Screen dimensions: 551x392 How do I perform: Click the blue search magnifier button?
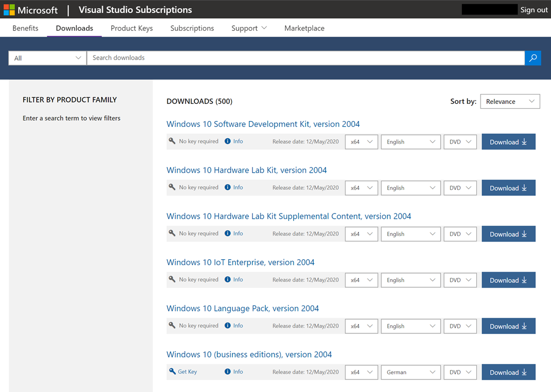click(x=533, y=58)
